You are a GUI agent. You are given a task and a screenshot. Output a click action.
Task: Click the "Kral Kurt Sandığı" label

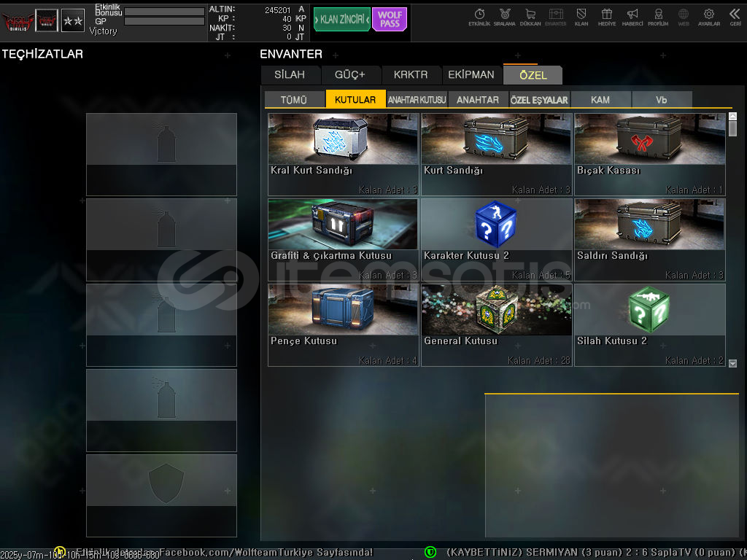311,171
